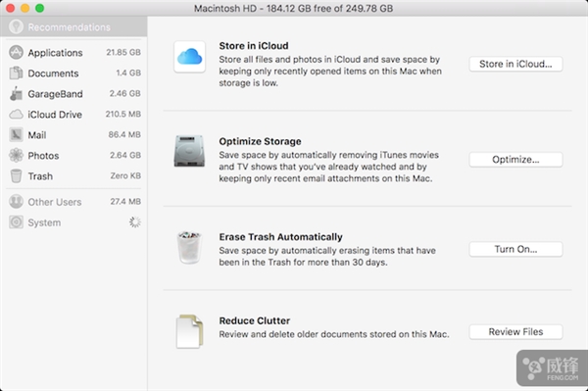Click the hard drive Optimize Storage icon

tap(189, 151)
